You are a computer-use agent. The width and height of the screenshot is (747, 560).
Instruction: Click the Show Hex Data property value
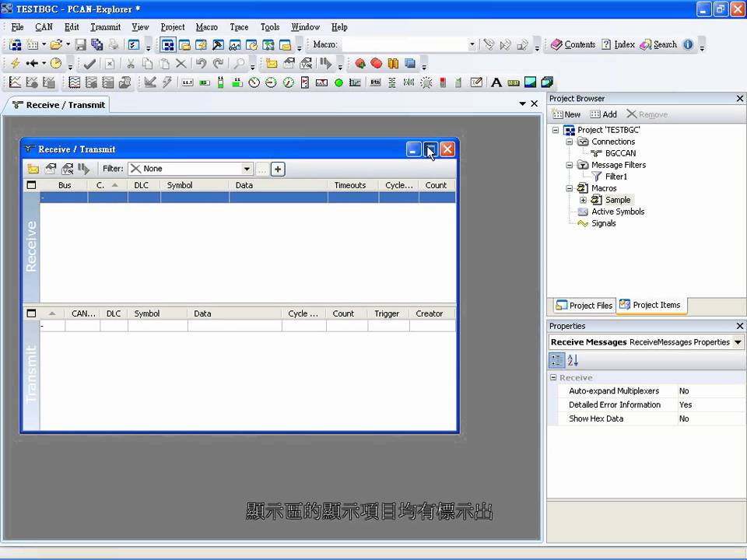pos(710,419)
